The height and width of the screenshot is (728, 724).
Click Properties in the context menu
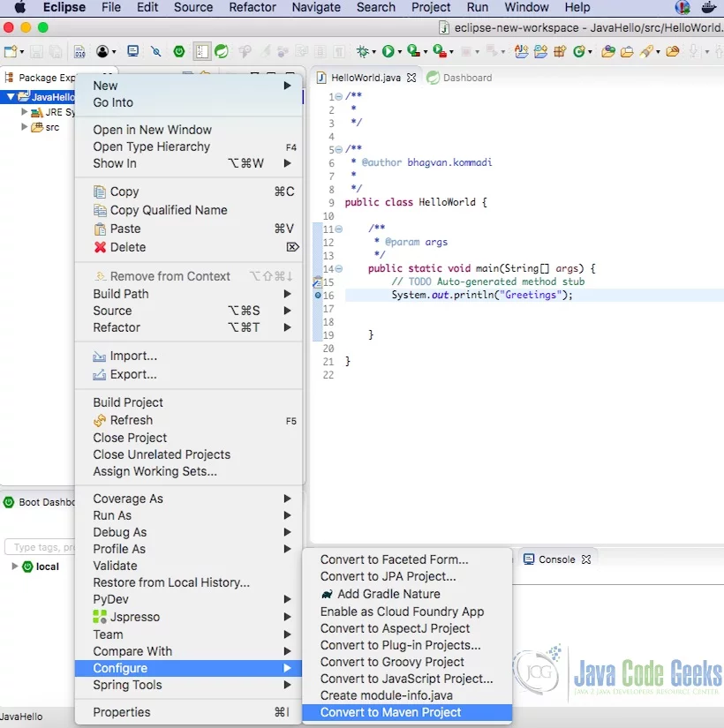pyautogui.click(x=188, y=712)
